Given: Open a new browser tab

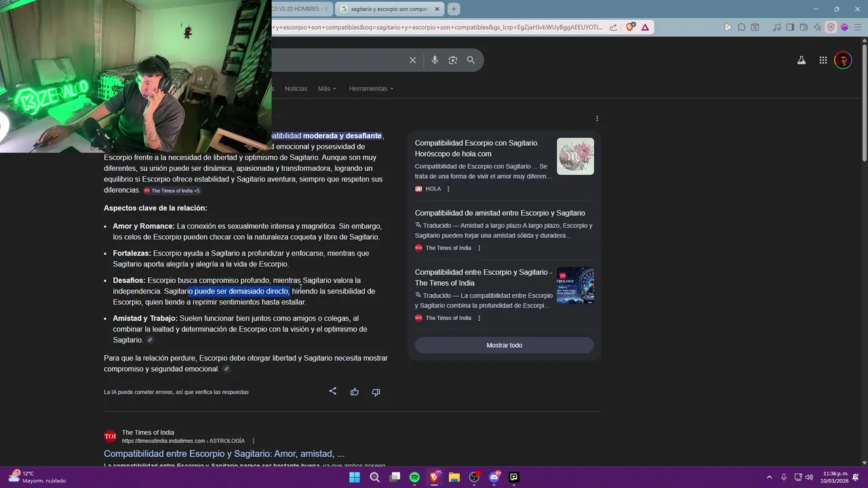Looking at the screenshot, I should point(454,9).
